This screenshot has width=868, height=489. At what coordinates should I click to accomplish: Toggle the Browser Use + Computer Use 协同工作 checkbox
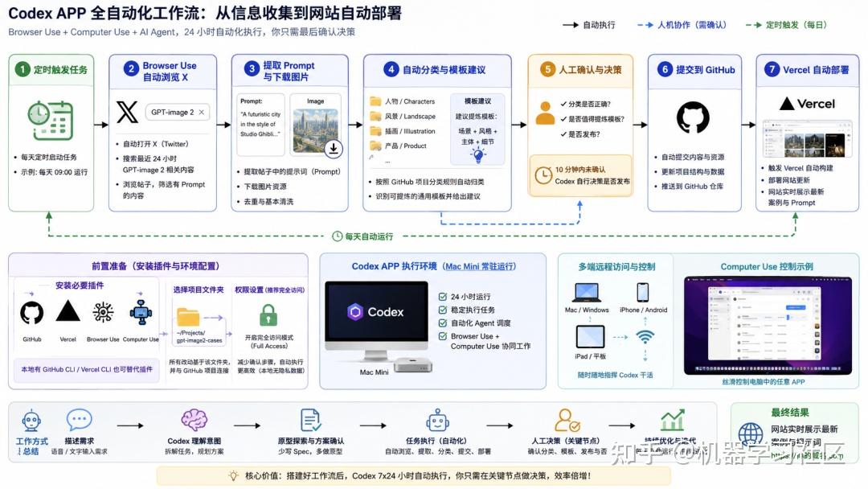tap(443, 336)
